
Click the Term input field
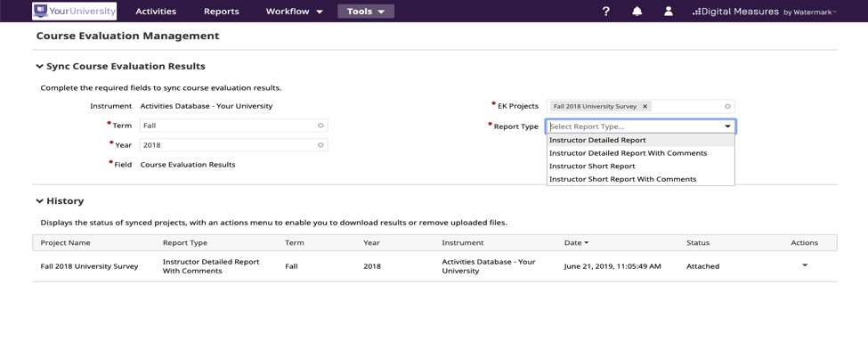(x=233, y=126)
